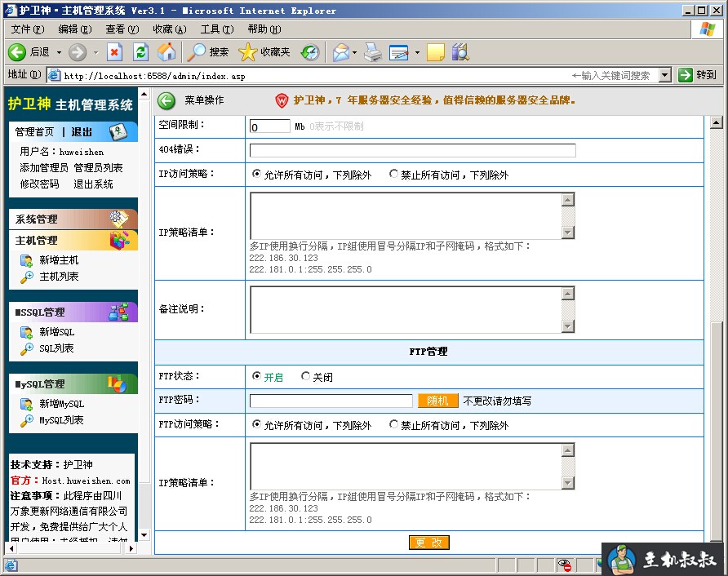Open the 管理首页 link
728x576 pixels.
click(35, 132)
